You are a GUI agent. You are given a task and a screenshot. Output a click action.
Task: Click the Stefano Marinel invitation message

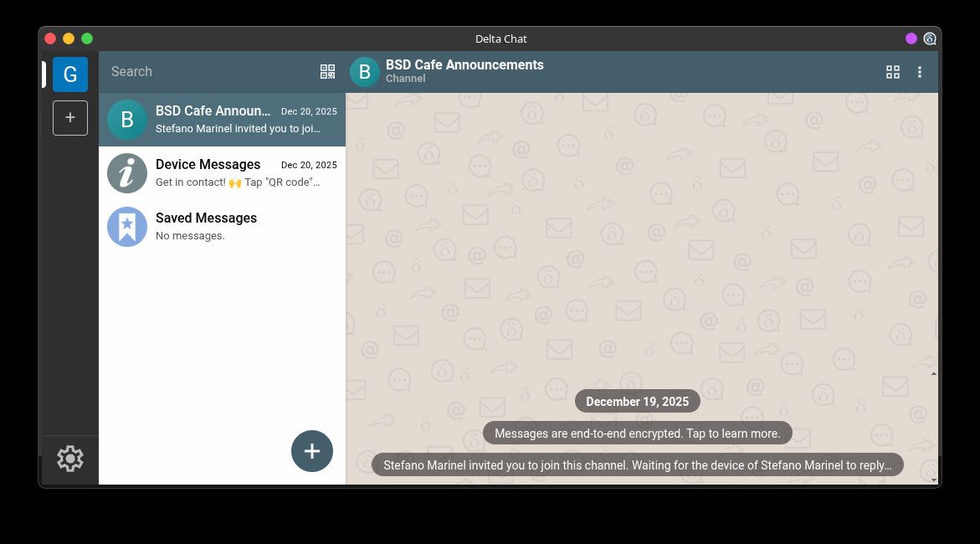637,465
